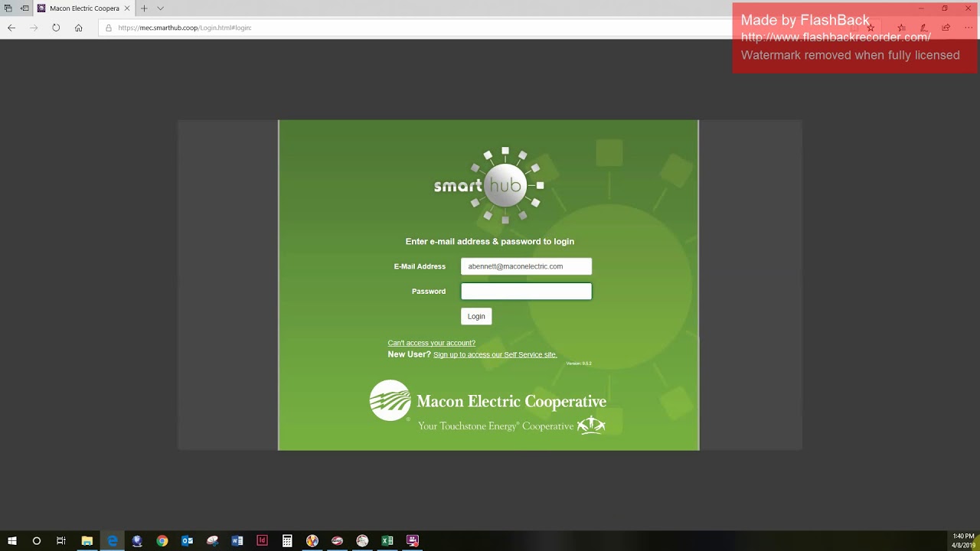The height and width of the screenshot is (551, 980).
Task: Open Google Chrome from taskbar
Action: [x=162, y=541]
